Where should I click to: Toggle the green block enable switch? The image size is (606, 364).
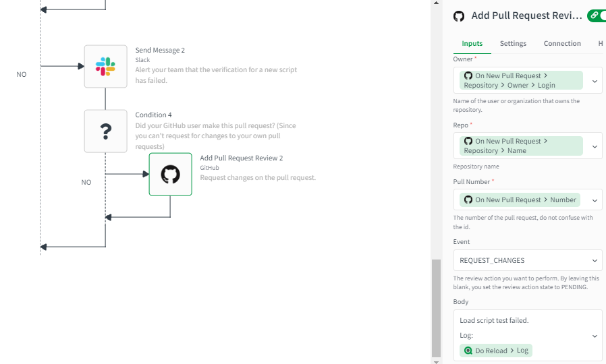tap(597, 15)
